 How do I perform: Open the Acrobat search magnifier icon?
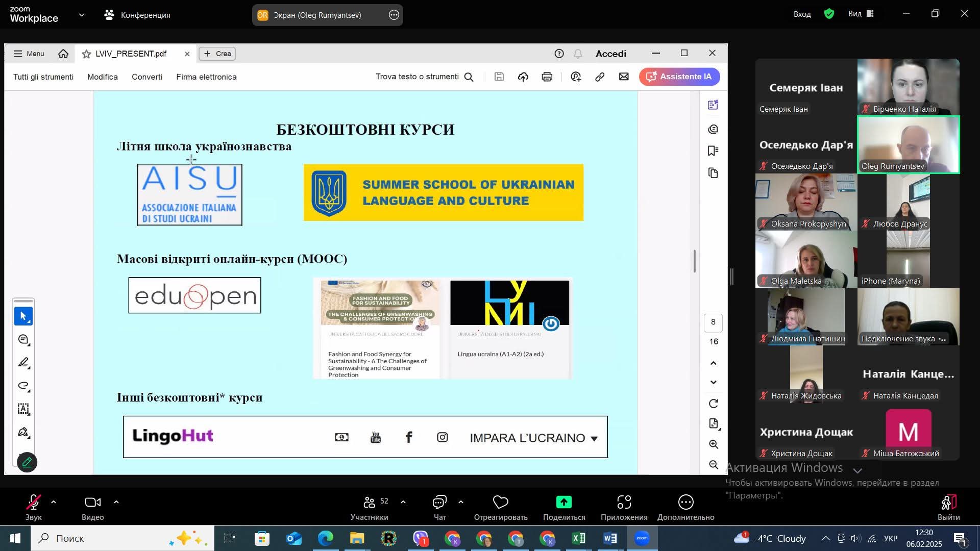pyautogui.click(x=469, y=77)
